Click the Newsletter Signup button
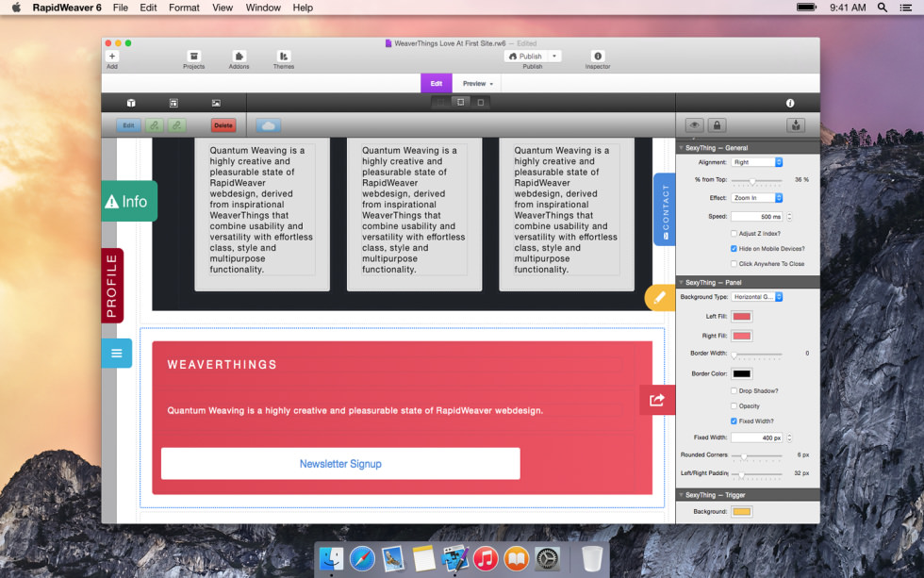Image resolution: width=924 pixels, height=578 pixels. coord(340,464)
